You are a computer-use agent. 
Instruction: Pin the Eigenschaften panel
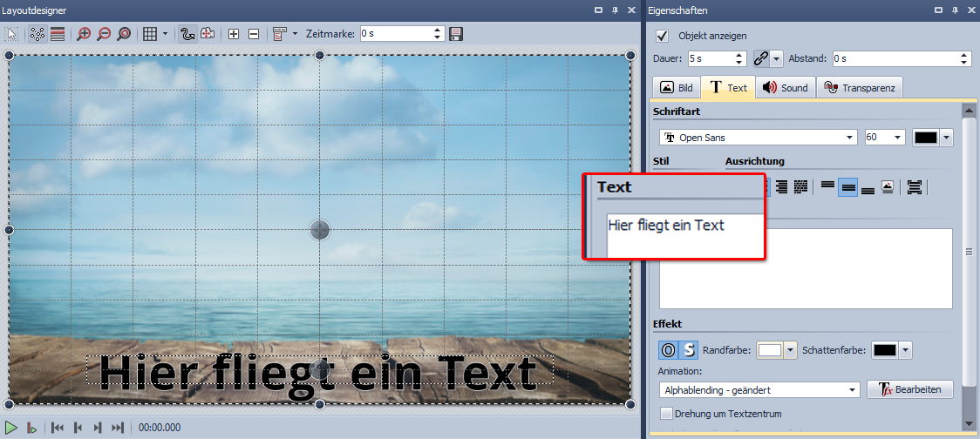956,10
